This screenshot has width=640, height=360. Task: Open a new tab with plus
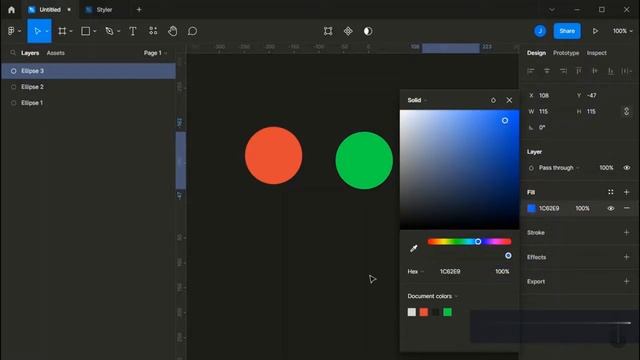click(x=139, y=9)
